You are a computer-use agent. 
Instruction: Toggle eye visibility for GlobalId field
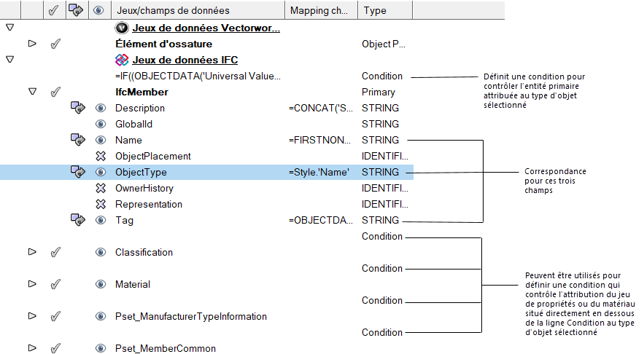point(101,124)
